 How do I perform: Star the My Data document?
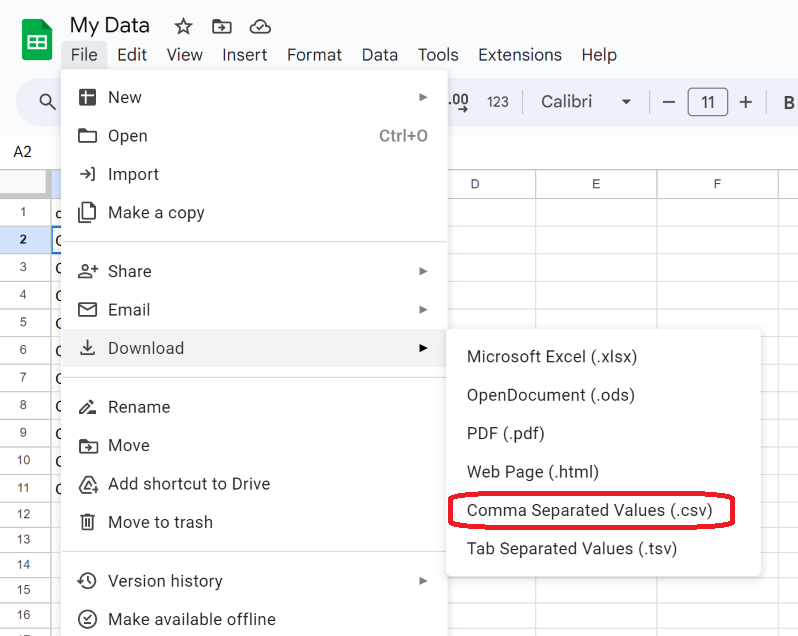pyautogui.click(x=183, y=26)
